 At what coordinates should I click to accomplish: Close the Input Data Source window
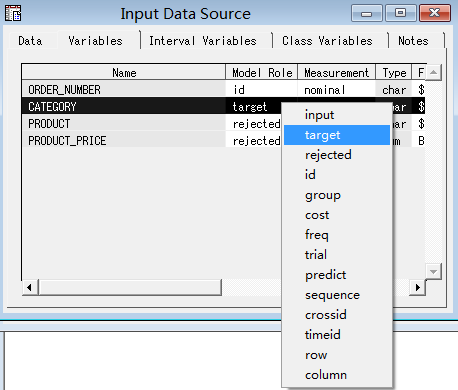click(x=435, y=13)
